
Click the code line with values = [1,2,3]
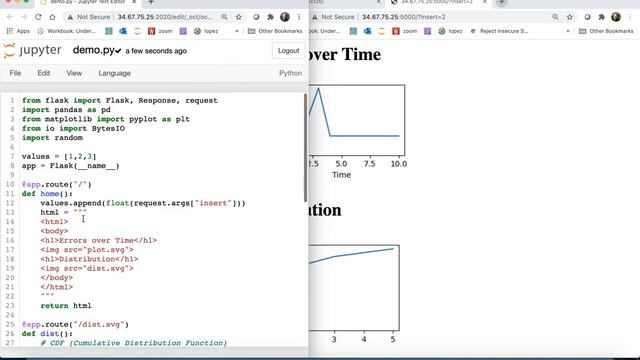(59, 156)
